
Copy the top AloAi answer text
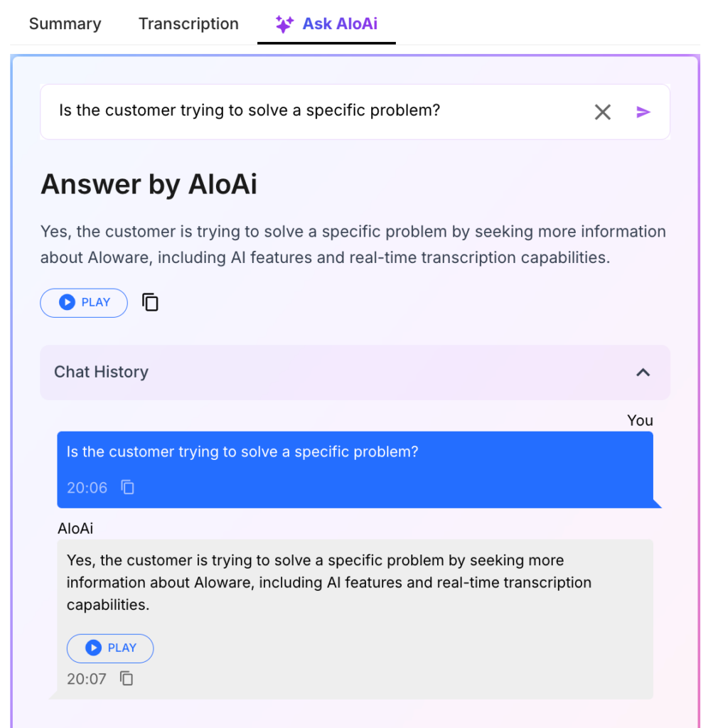[150, 302]
